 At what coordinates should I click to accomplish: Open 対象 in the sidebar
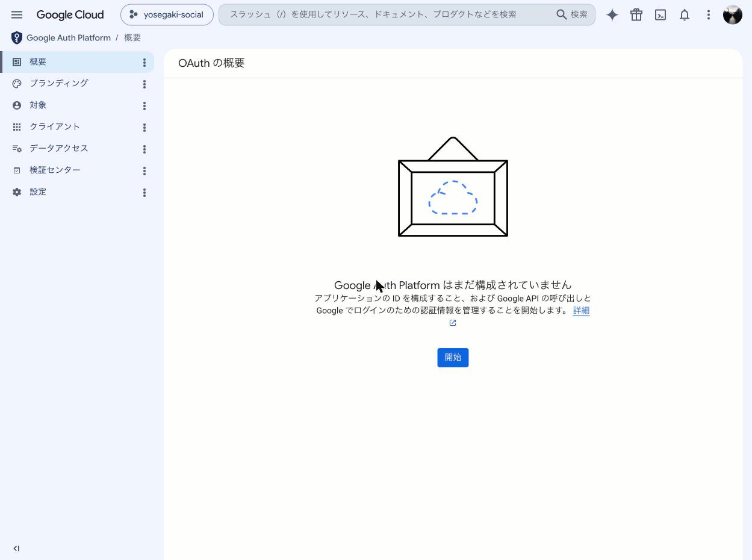click(77, 105)
